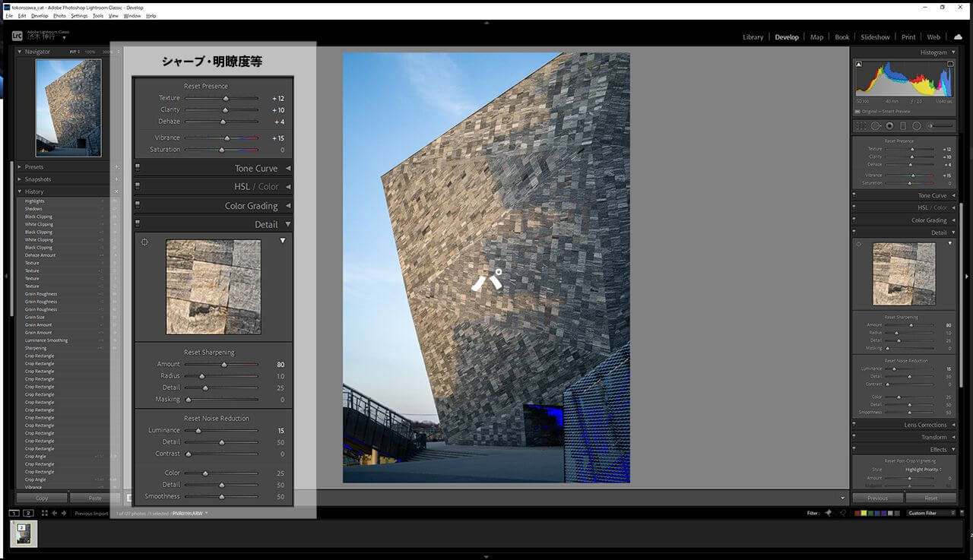Click Detail target picker in right panel

coord(859,244)
